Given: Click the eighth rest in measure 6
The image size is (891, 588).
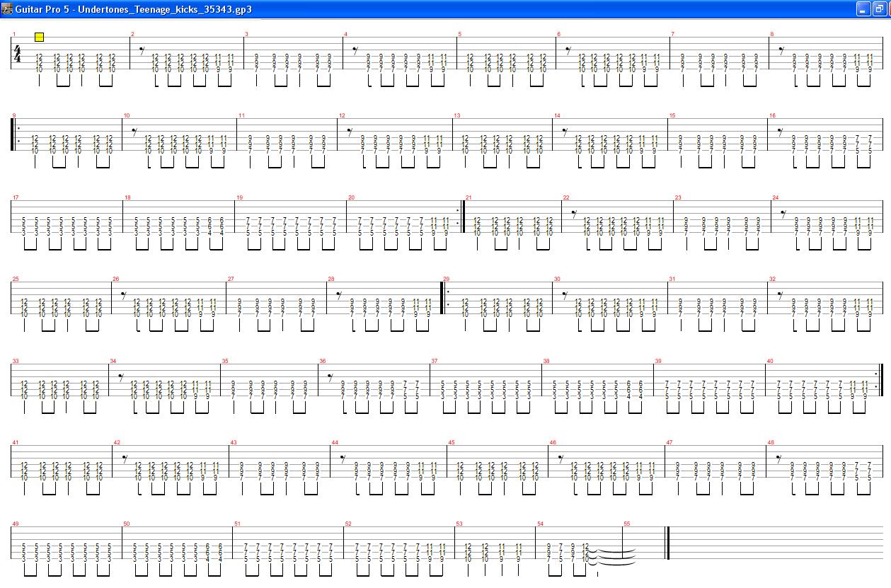Looking at the screenshot, I should pos(568,50).
